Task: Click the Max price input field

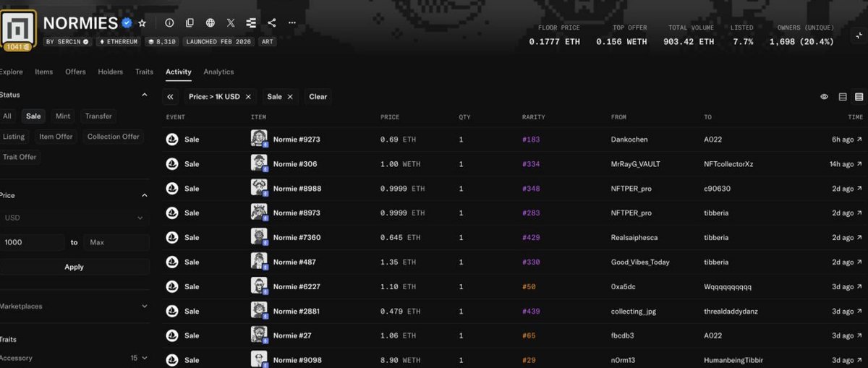Action: pos(116,242)
